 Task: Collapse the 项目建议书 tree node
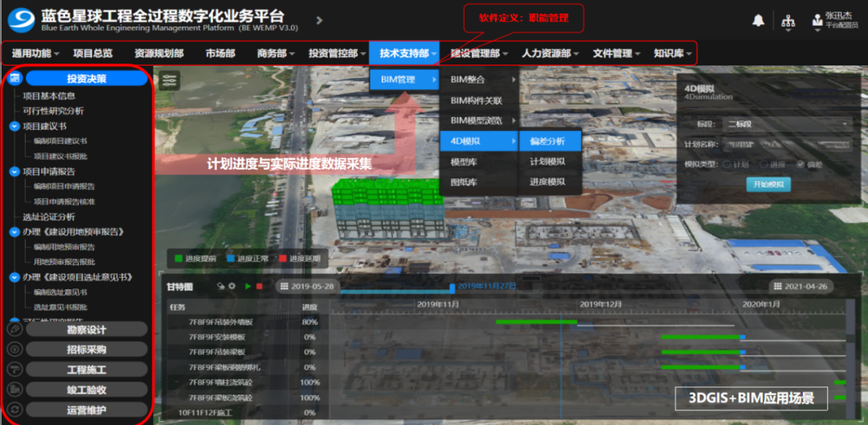(14, 126)
